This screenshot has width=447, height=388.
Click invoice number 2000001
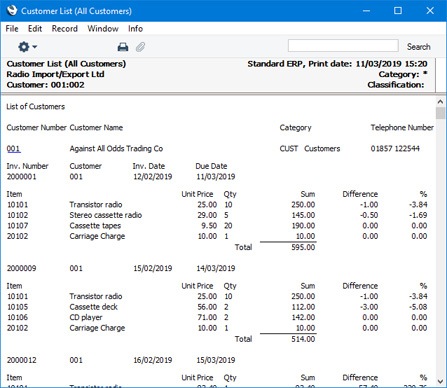[x=21, y=177]
